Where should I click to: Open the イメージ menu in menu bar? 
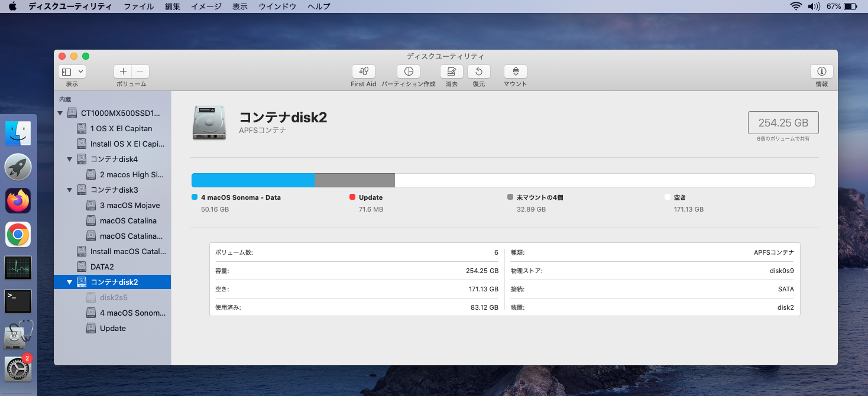(x=206, y=7)
